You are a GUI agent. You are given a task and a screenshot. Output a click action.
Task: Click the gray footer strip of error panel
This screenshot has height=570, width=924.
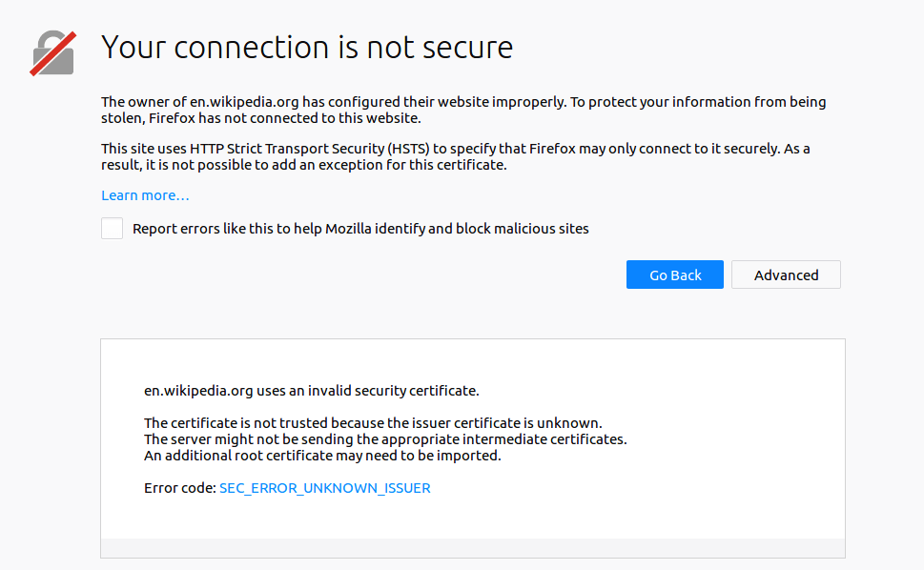[472, 547]
